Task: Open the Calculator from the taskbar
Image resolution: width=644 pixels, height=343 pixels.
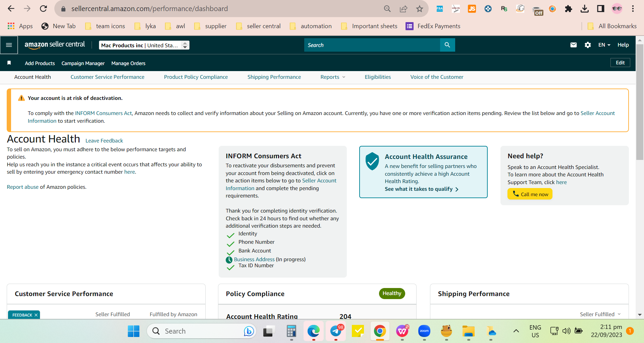Action: click(291, 331)
